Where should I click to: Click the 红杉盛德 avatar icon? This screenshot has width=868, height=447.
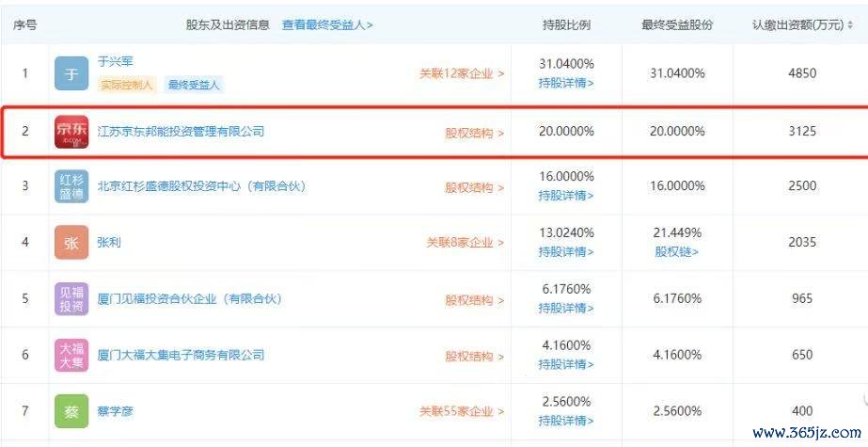pos(71,186)
